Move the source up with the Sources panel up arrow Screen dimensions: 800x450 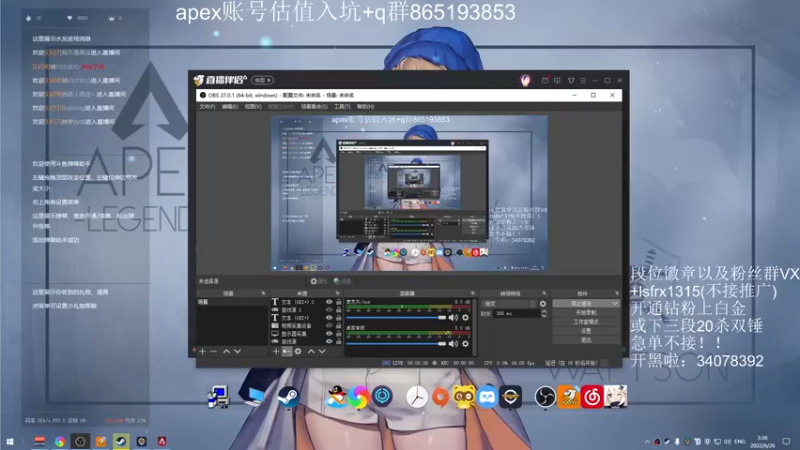coord(311,352)
